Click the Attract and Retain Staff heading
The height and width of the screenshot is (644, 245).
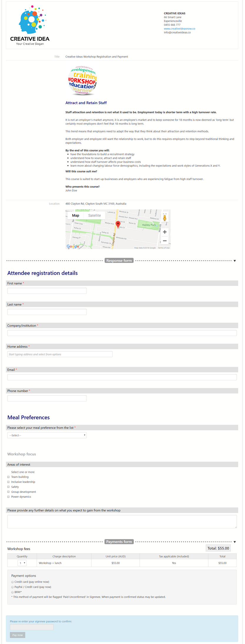coord(86,103)
